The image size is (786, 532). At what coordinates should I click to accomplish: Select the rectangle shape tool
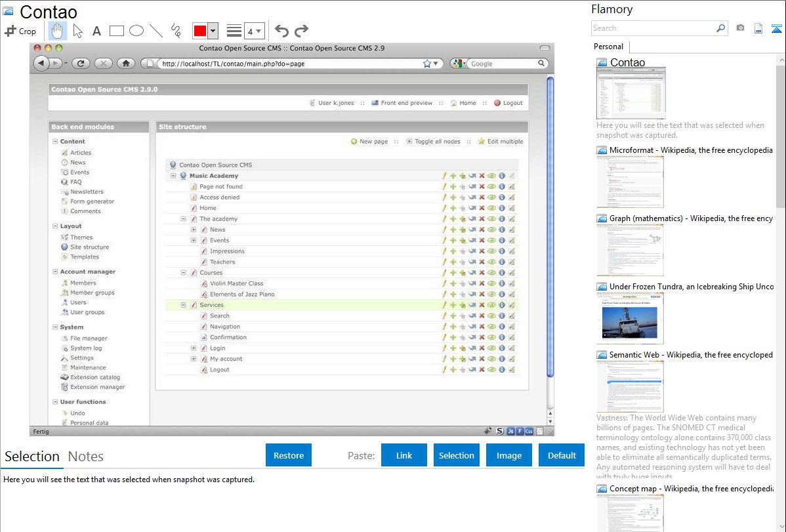click(116, 31)
